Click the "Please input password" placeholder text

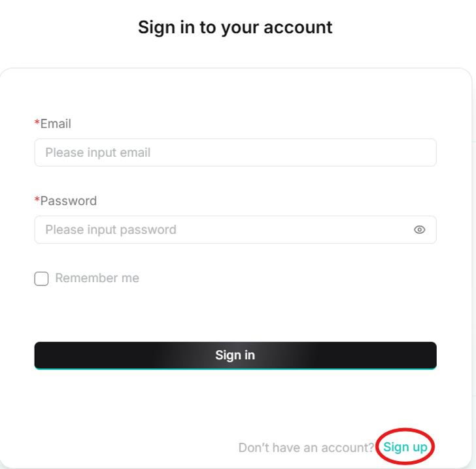pos(110,230)
